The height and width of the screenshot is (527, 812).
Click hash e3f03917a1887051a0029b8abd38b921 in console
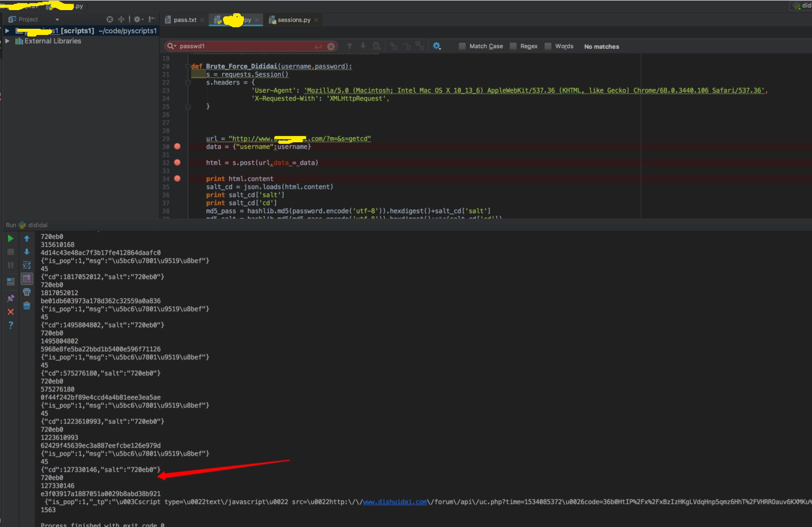click(101, 494)
